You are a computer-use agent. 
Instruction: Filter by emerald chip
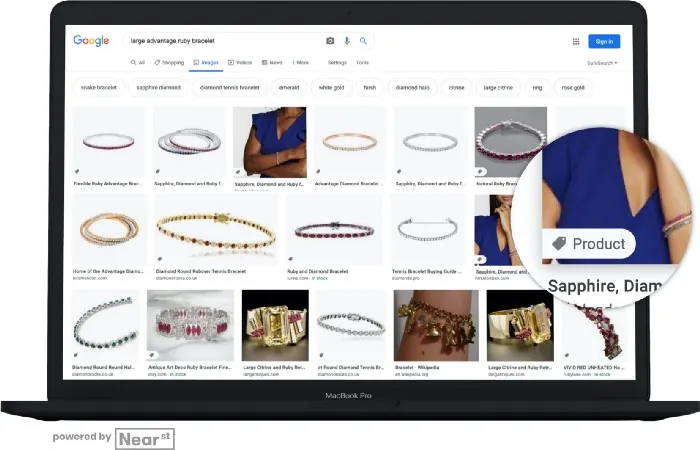click(289, 88)
